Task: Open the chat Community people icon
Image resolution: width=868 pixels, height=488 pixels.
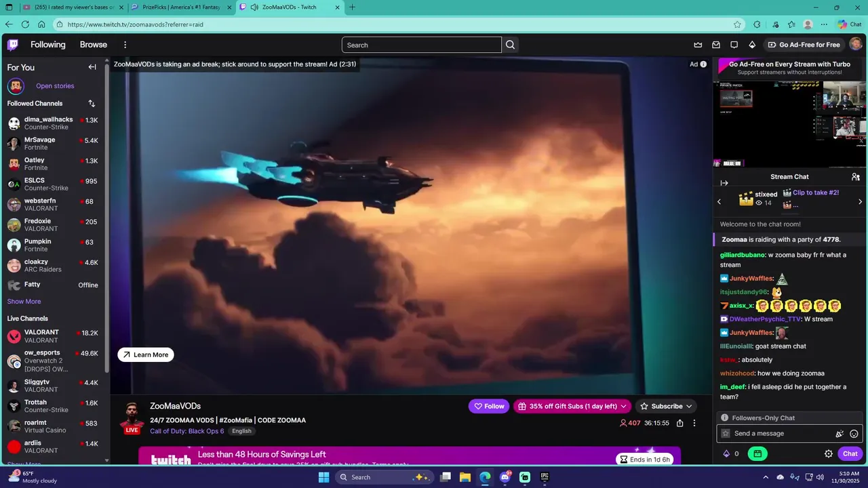Action: point(856,177)
